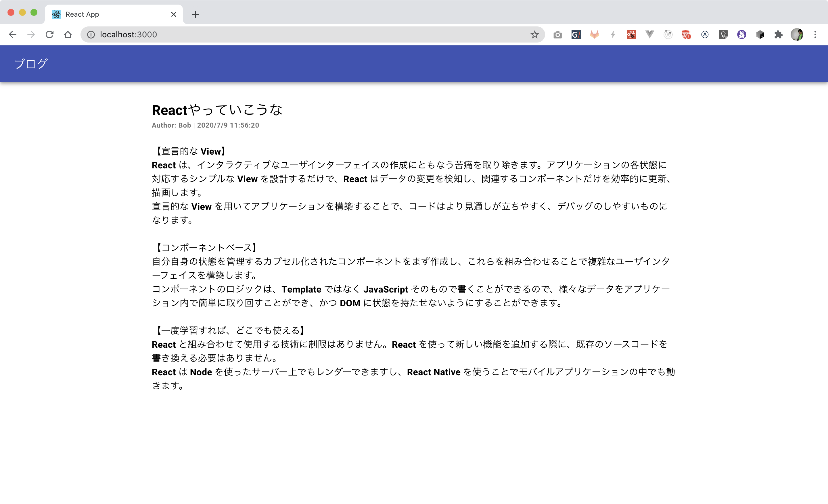Open the Chrome profile avatar menu

[x=797, y=34]
